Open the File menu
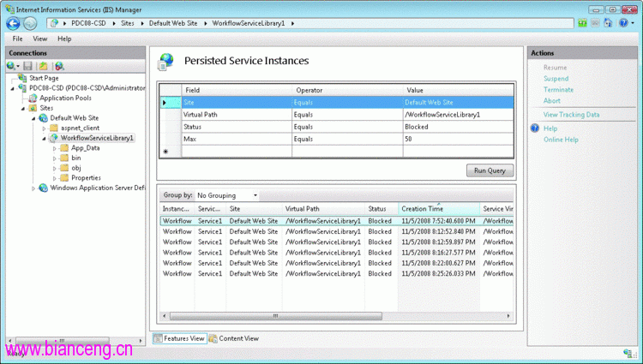This screenshot has height=364, width=643. click(x=17, y=39)
